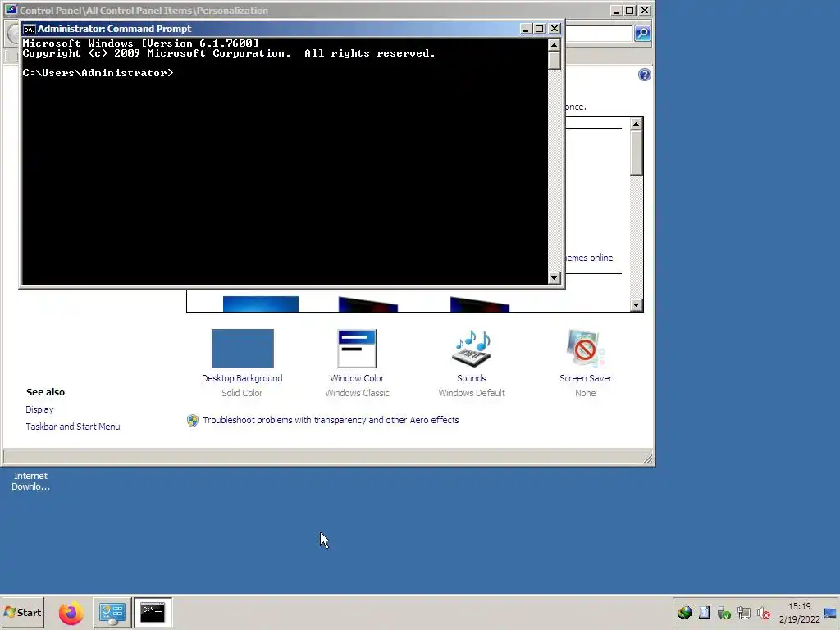Click the themes list scrollbar thumb
The image size is (840, 630).
(x=636, y=153)
